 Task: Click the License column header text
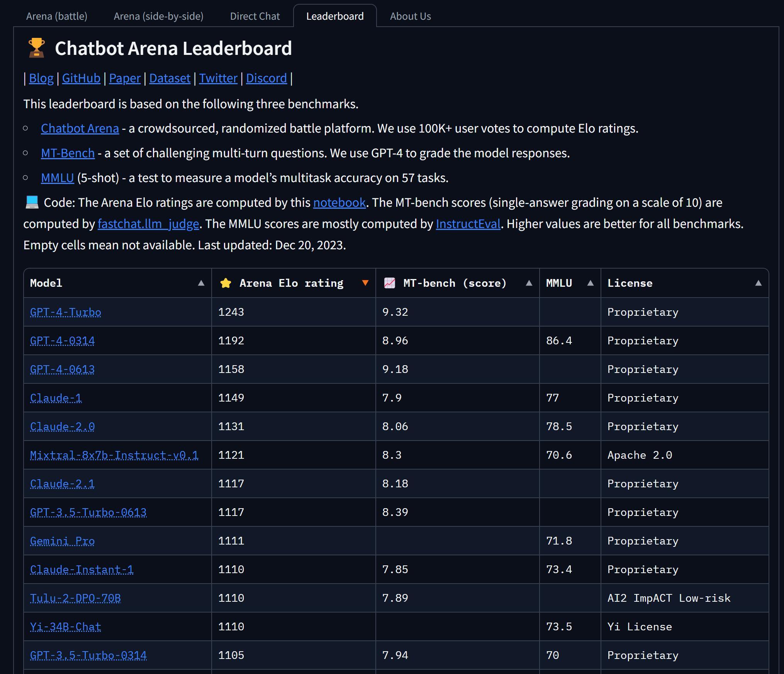coord(630,283)
